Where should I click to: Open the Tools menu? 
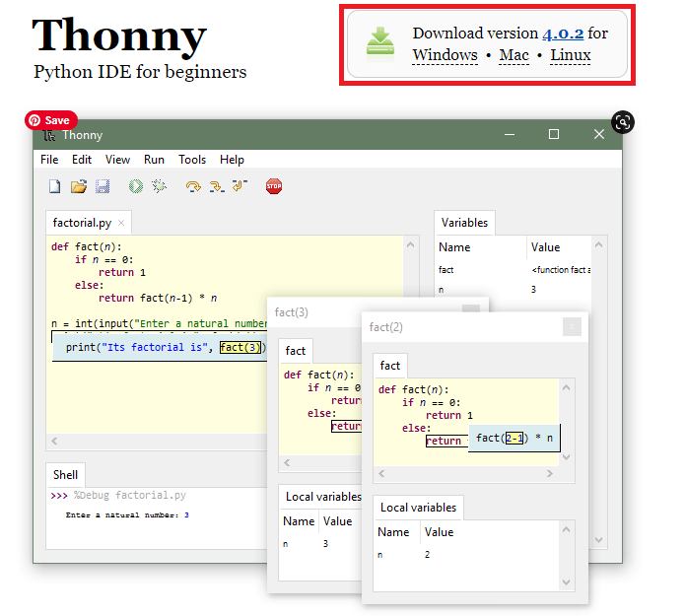pos(192,160)
